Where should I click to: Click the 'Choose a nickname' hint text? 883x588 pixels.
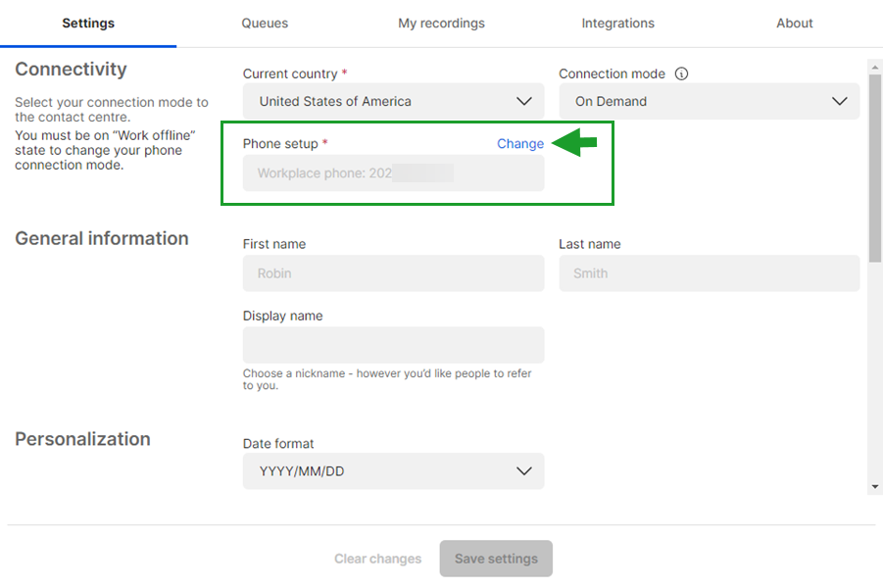[387, 379]
